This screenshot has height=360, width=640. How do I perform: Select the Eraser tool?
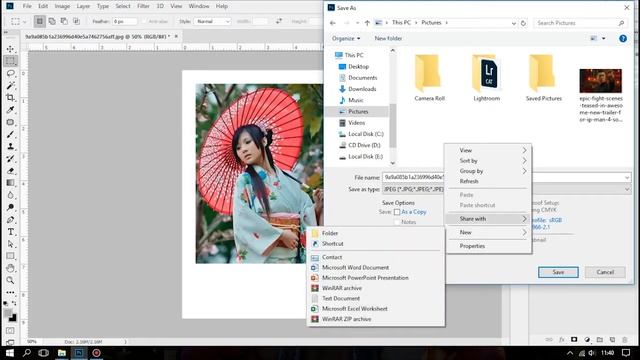[11, 171]
